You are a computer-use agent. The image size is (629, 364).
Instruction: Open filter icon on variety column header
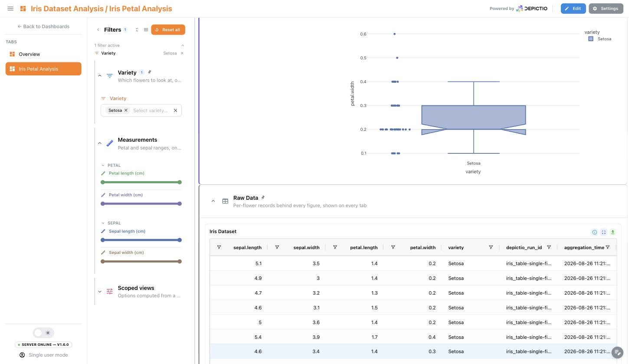click(x=491, y=247)
